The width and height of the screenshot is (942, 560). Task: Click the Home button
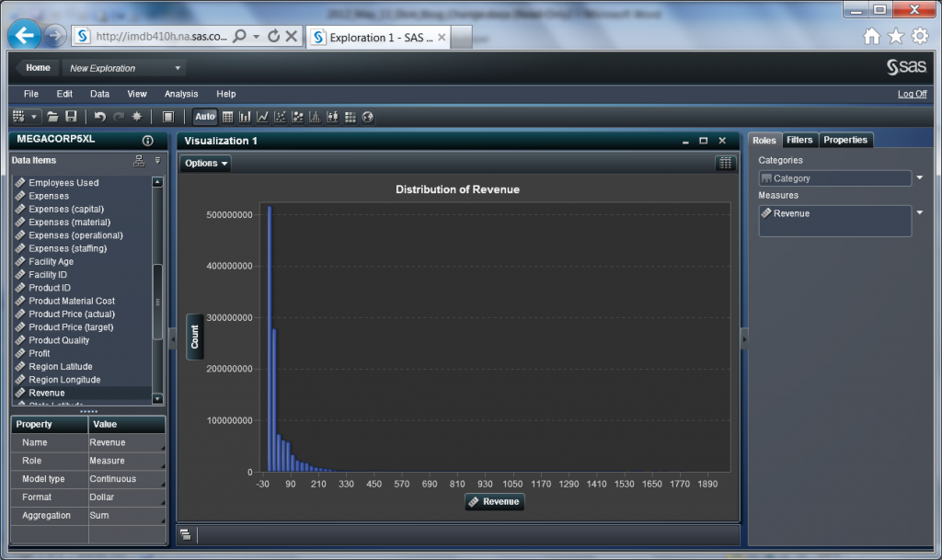pos(38,68)
